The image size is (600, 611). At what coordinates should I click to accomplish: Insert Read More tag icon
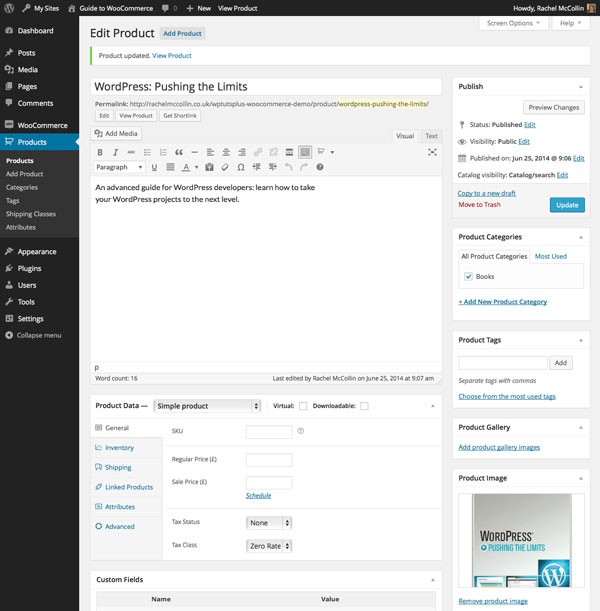pos(289,152)
